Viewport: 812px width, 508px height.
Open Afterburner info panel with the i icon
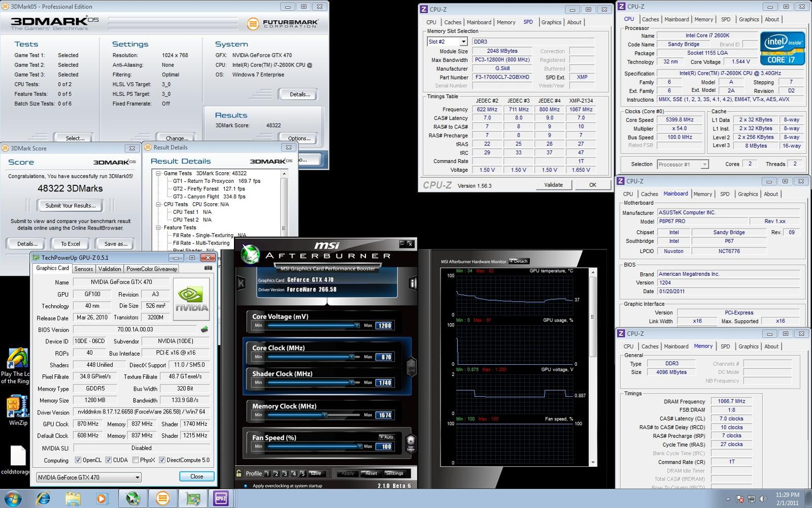[413, 283]
